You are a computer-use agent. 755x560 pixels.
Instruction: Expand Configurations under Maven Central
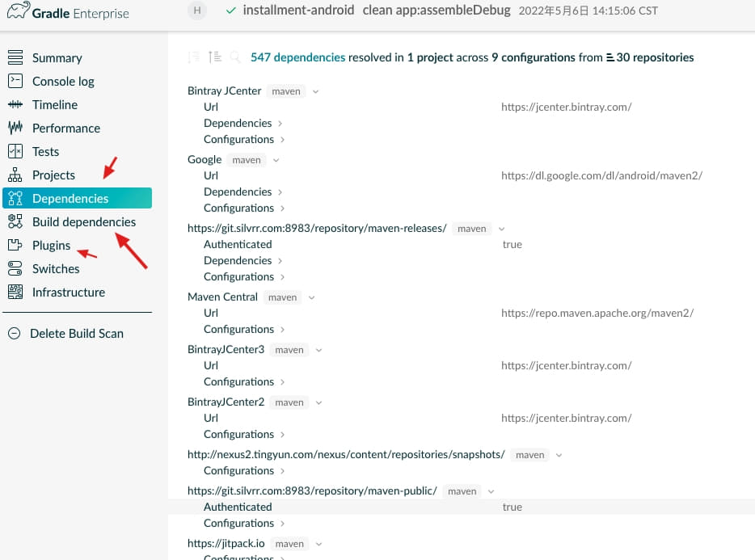click(244, 329)
